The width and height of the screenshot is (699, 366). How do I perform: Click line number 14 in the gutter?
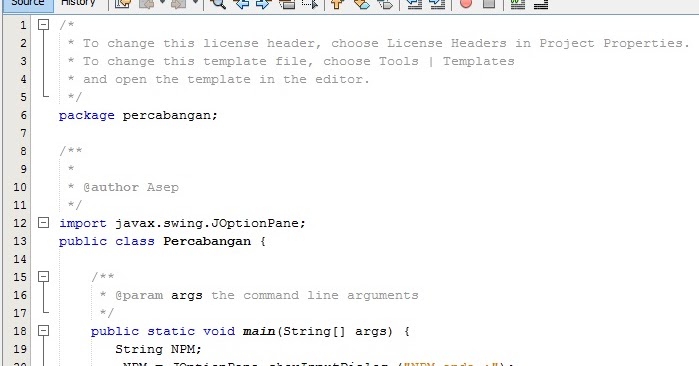(x=20, y=259)
